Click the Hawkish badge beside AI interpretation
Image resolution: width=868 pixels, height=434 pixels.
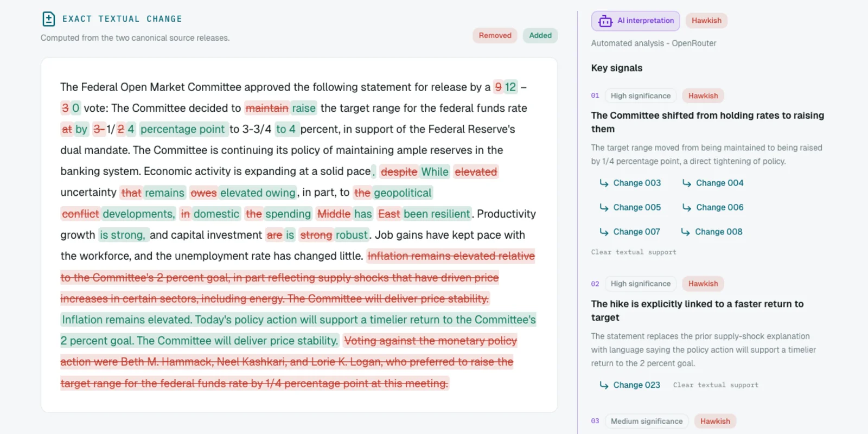[706, 21]
